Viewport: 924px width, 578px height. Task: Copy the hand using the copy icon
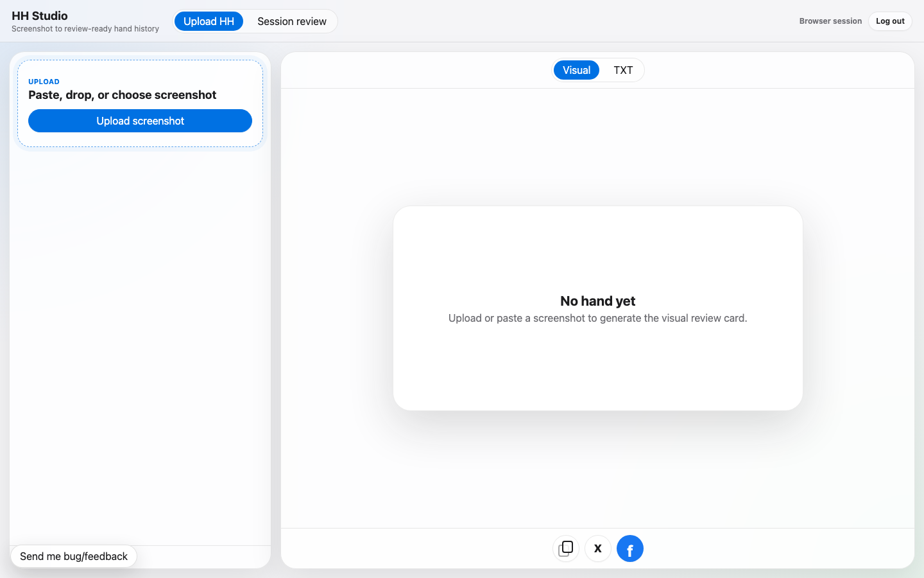pyautogui.click(x=566, y=548)
